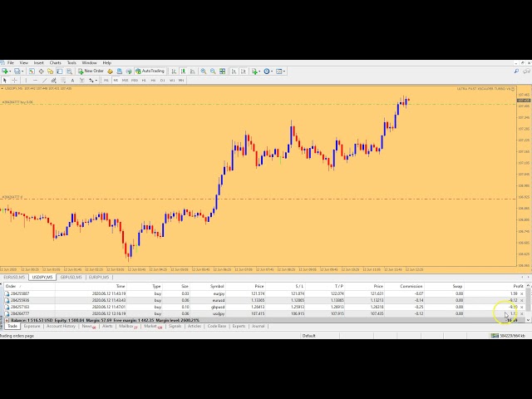Image resolution: width=532 pixels, height=399 pixels.
Task: Select the Text label tool
Action: [72, 81]
